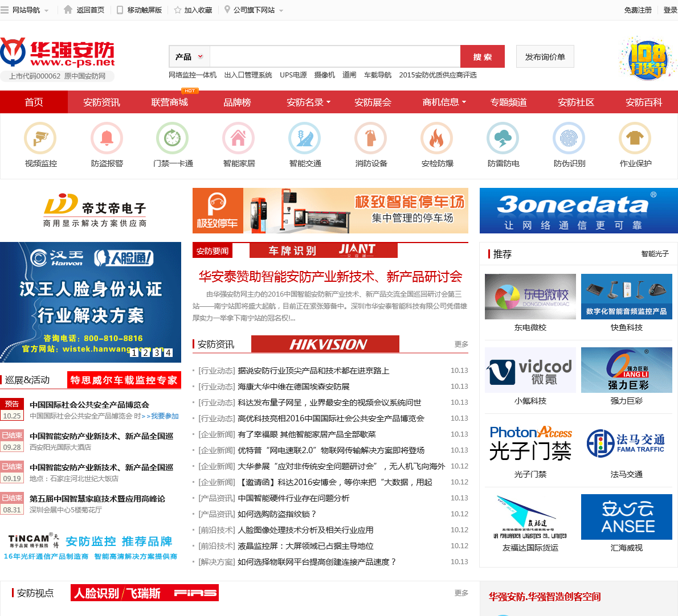Open the 安防资讯 nav item
The height and width of the screenshot is (616, 678).
click(x=101, y=102)
